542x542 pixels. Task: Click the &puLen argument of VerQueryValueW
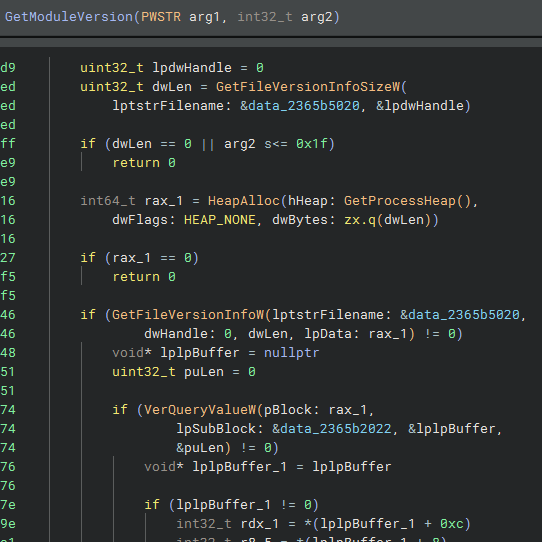coord(200,448)
